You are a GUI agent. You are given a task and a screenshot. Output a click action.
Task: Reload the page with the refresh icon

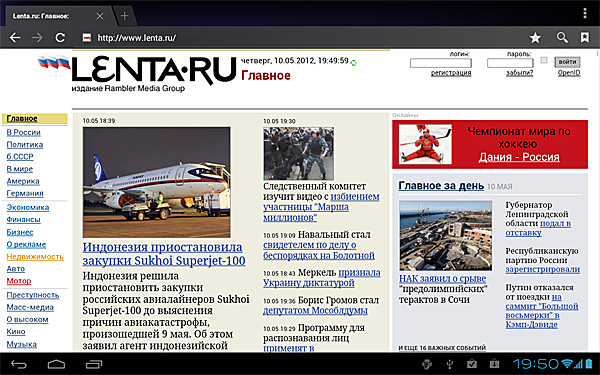click(60, 38)
